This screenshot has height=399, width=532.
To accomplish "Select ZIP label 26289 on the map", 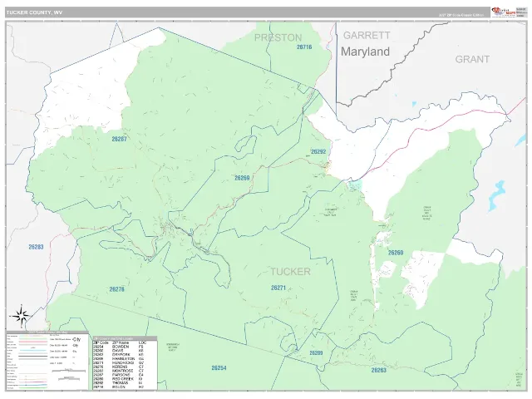I will click(x=316, y=352).
